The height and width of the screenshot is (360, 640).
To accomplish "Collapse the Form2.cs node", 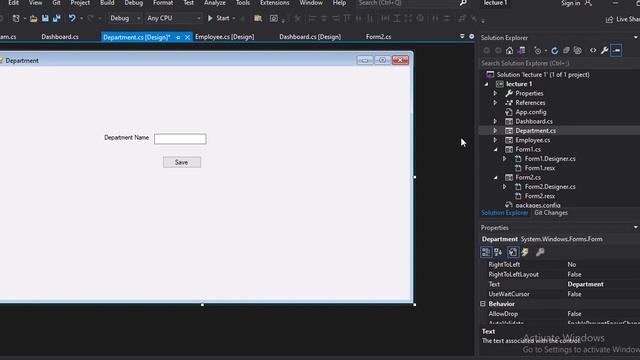I will pyautogui.click(x=496, y=178).
